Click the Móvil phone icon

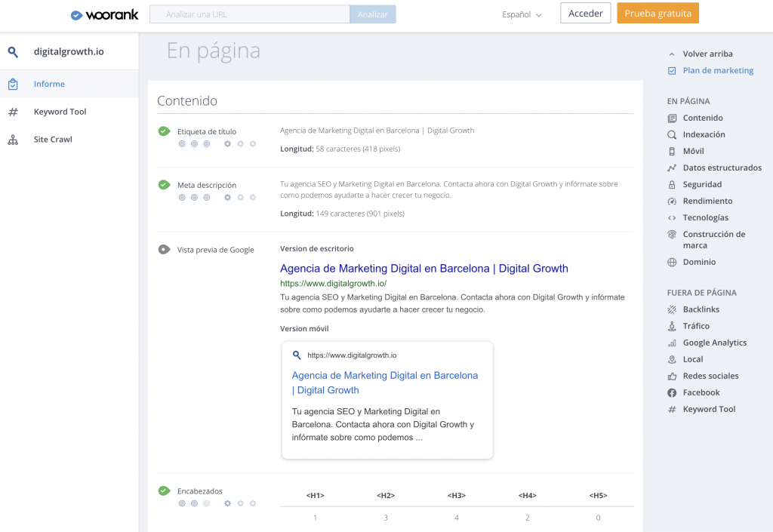click(x=672, y=151)
